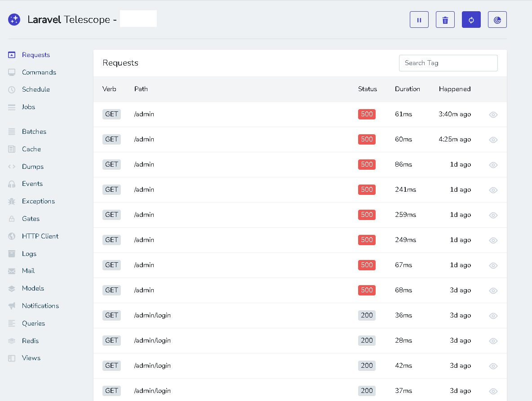Click inside the Search Tag field
The image size is (532, 401).
pos(448,63)
